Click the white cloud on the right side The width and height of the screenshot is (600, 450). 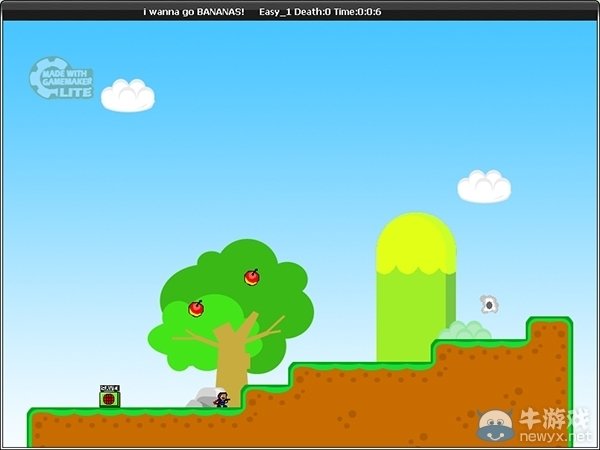[x=484, y=186]
